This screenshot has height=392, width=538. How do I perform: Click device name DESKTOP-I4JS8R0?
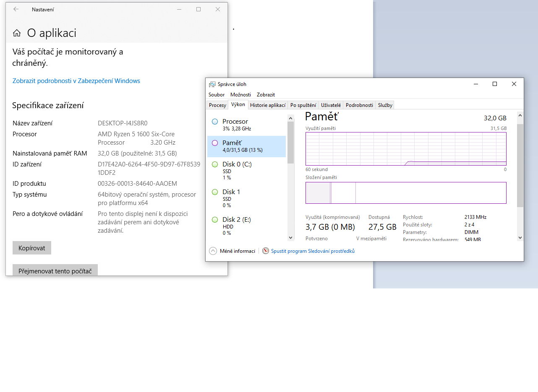tap(123, 123)
